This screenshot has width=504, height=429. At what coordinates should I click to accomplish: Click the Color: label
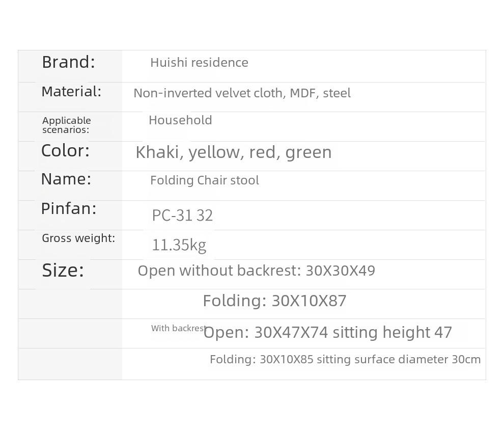(65, 150)
